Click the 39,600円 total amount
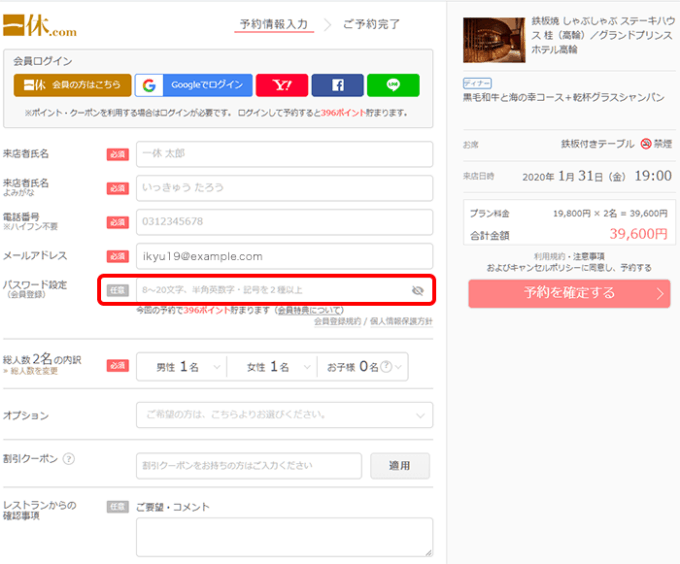This screenshot has height=564, width=680. click(x=638, y=234)
